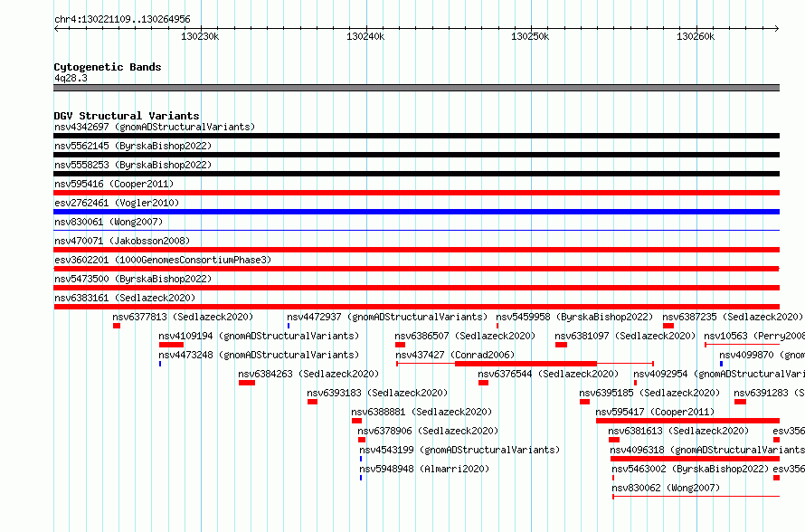Open nsv5948948 Almarri2020 label
Screen dimensions: 805x532
[x=424, y=469]
